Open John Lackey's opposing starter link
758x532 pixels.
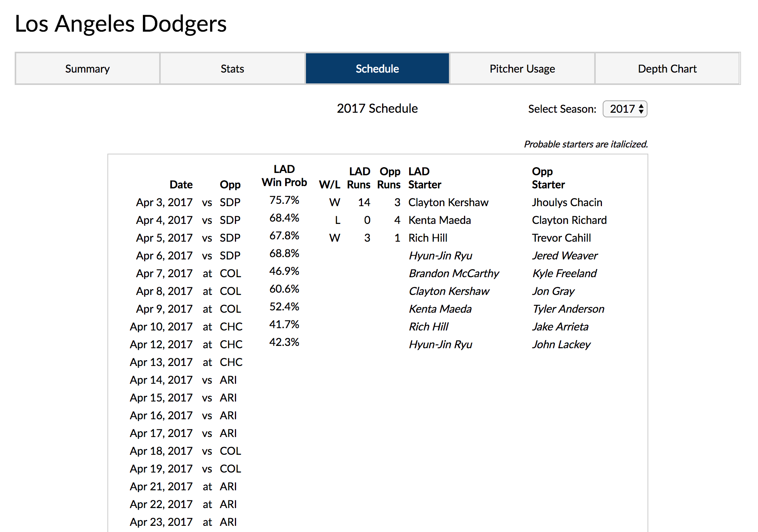[561, 344]
